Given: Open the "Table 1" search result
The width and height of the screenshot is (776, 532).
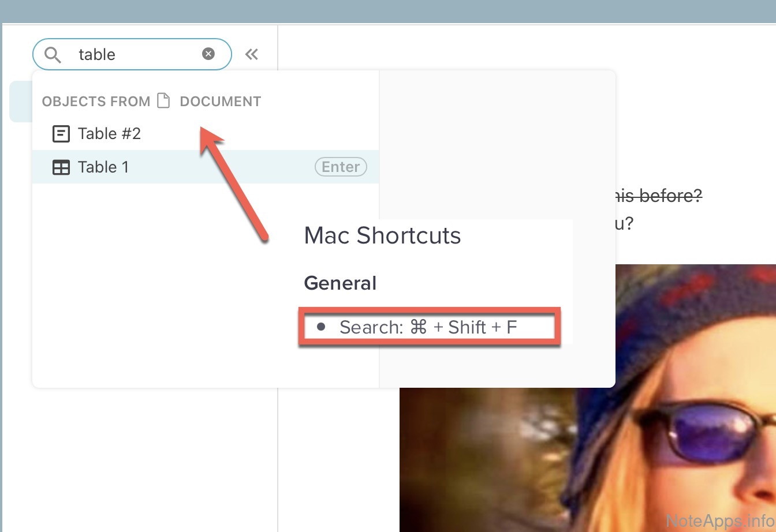Looking at the screenshot, I should click(104, 167).
